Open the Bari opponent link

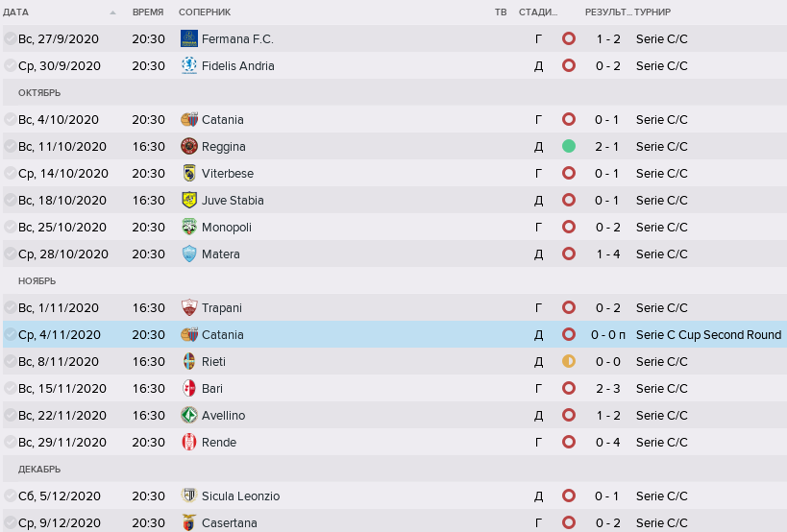pyautogui.click(x=212, y=389)
